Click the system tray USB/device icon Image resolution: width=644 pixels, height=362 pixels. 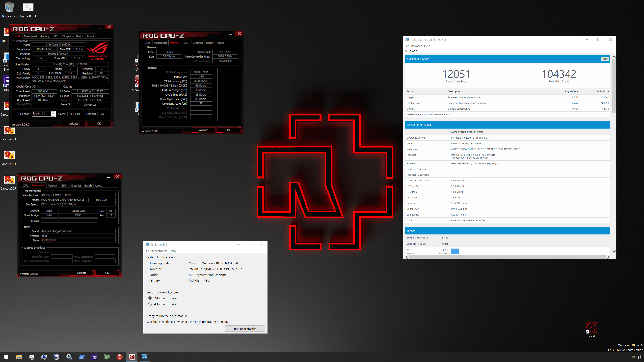640,357
